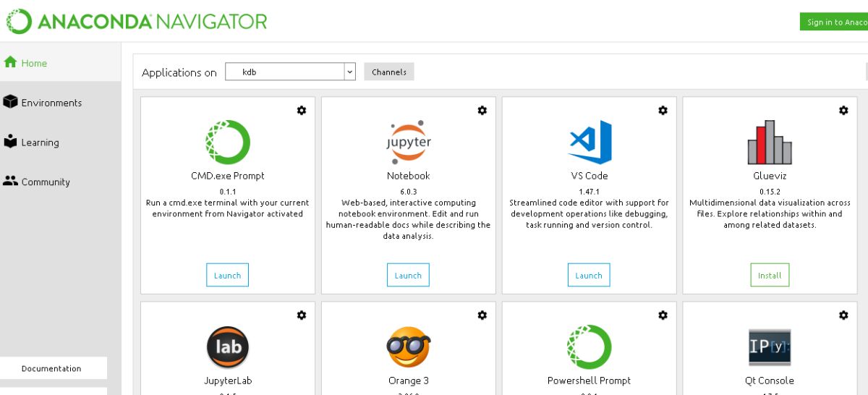Screen dimensions: 868x395
Task: Open gear options for Powershell Prompt
Action: (663, 315)
